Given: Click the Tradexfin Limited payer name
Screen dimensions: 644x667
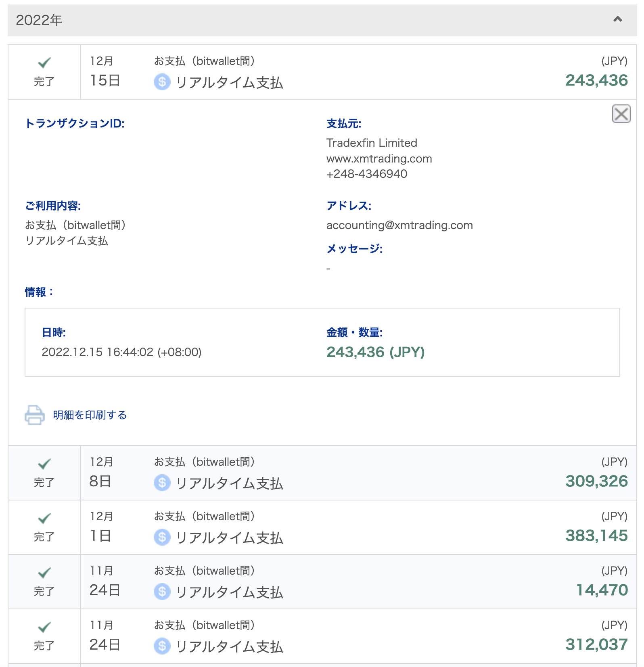Looking at the screenshot, I should 372,143.
